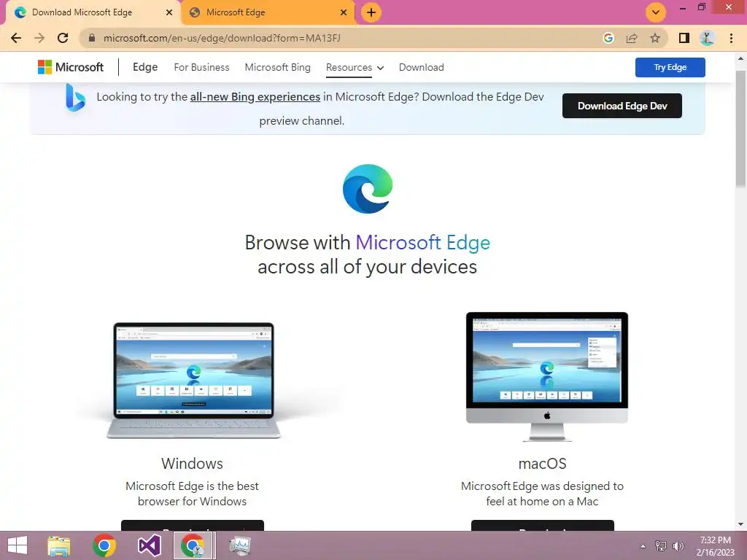The height and width of the screenshot is (560, 747).
Task: Click the share page icon
Action: coord(632,38)
